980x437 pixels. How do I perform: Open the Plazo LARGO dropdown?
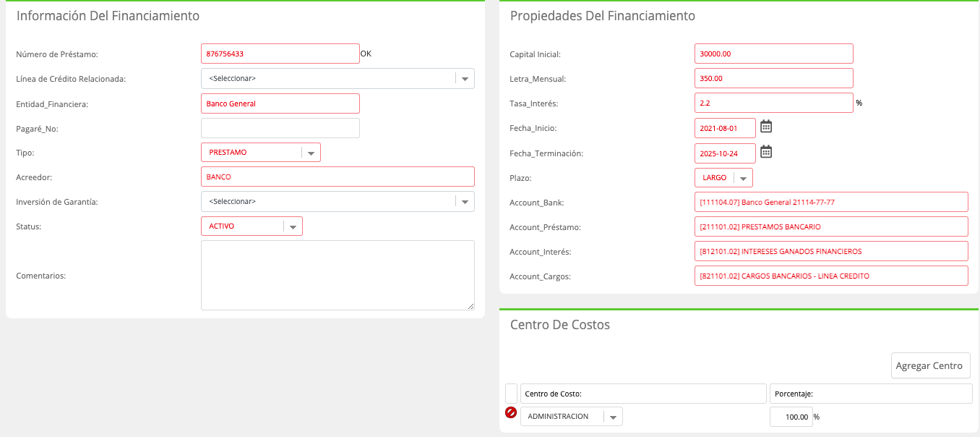pos(723,177)
